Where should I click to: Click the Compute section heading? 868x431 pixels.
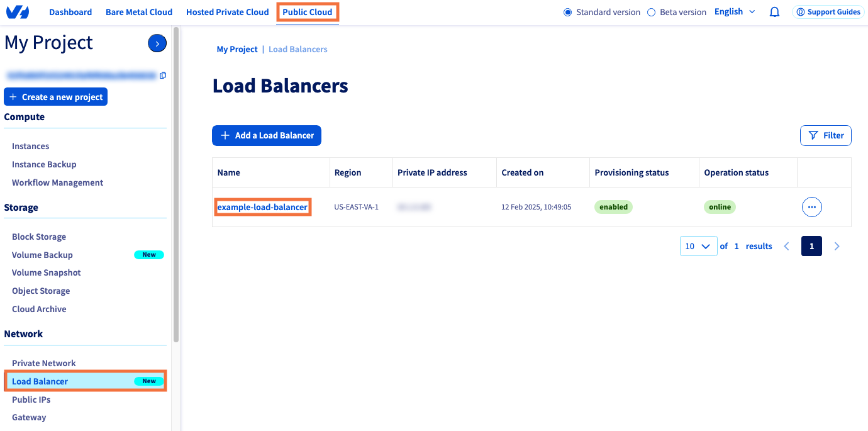[25, 117]
